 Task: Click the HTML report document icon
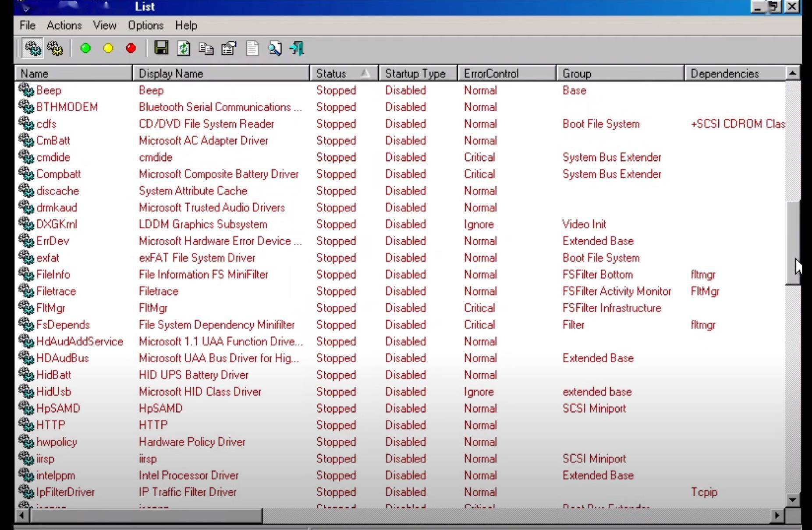tap(252, 49)
